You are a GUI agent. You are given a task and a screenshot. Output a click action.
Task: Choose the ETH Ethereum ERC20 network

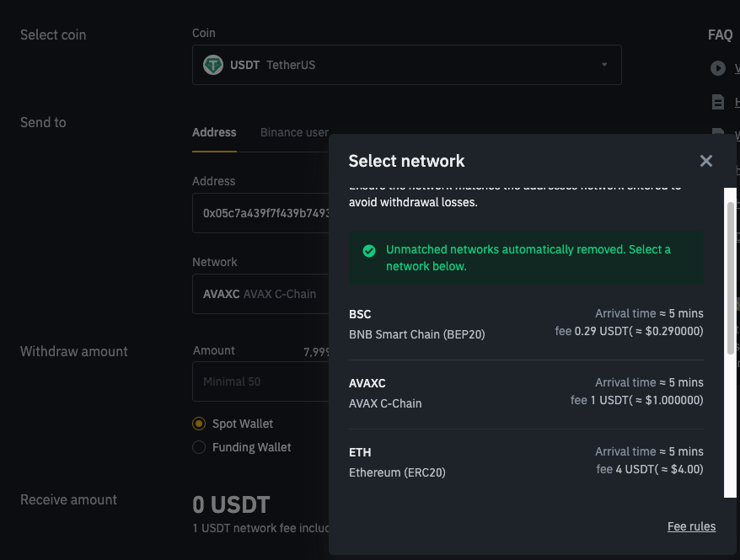pyautogui.click(x=526, y=461)
